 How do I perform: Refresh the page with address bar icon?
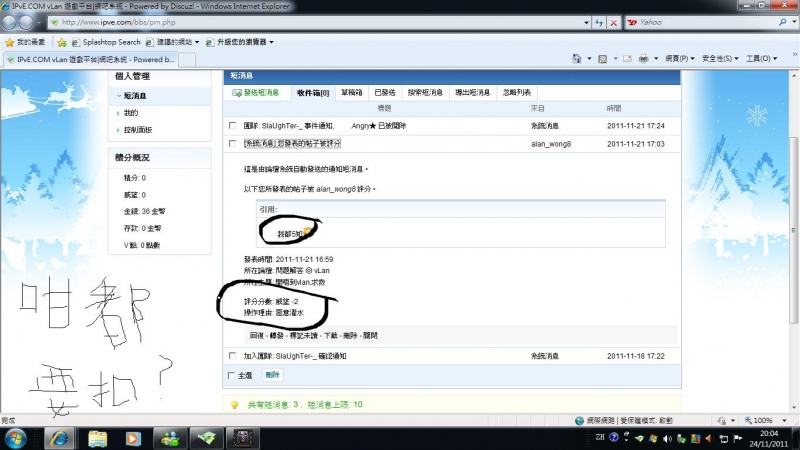click(x=599, y=21)
